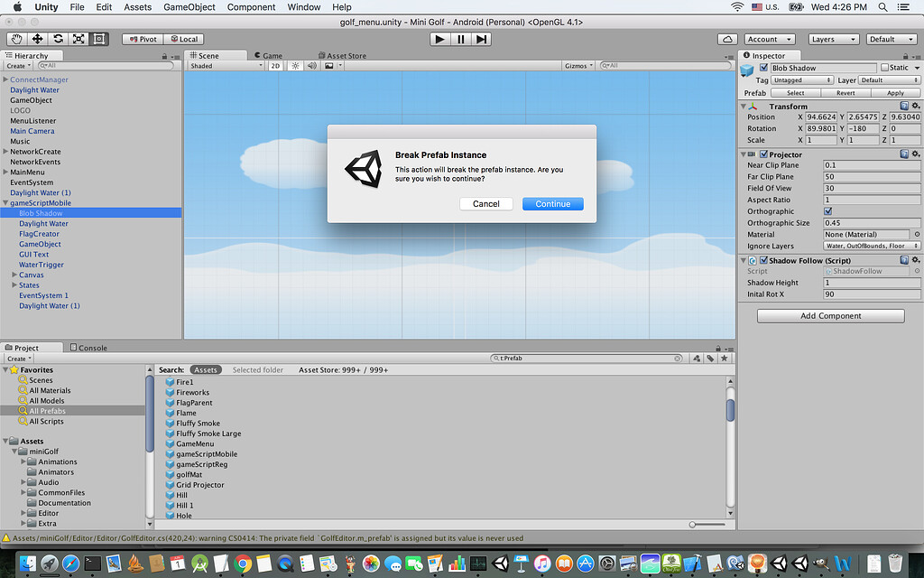The image size is (924, 578).
Task: Switch to Pivot mode in the toolbar
Action: (x=142, y=39)
